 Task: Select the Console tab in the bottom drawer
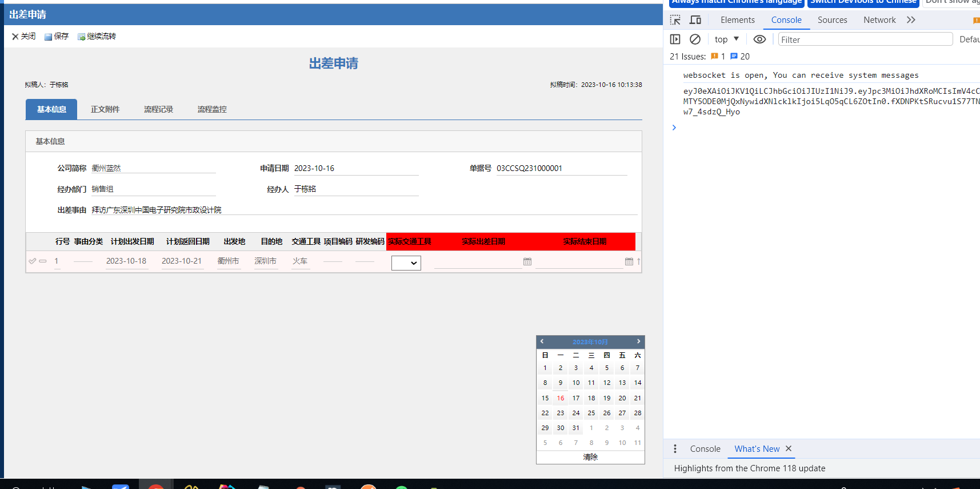(705, 449)
